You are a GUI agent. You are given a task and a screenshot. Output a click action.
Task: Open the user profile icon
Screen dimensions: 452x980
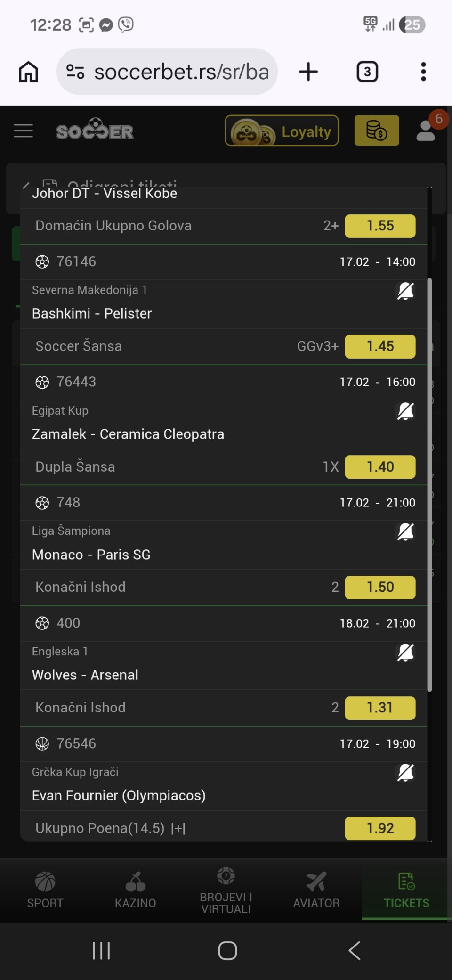point(426,131)
